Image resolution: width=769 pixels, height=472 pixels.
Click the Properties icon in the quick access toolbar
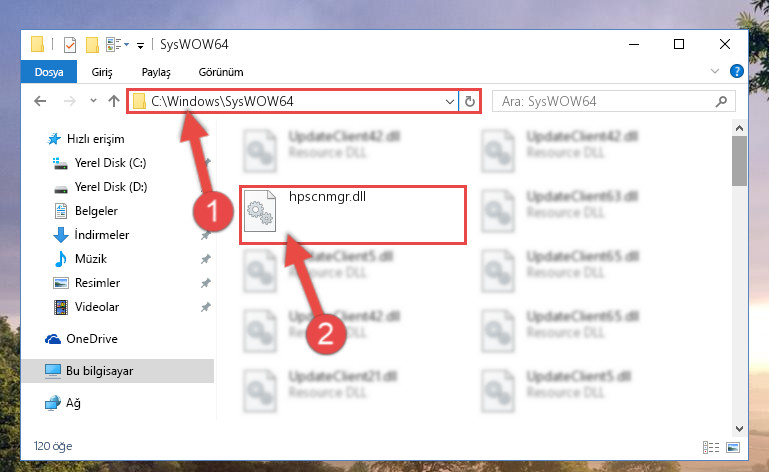[70, 45]
